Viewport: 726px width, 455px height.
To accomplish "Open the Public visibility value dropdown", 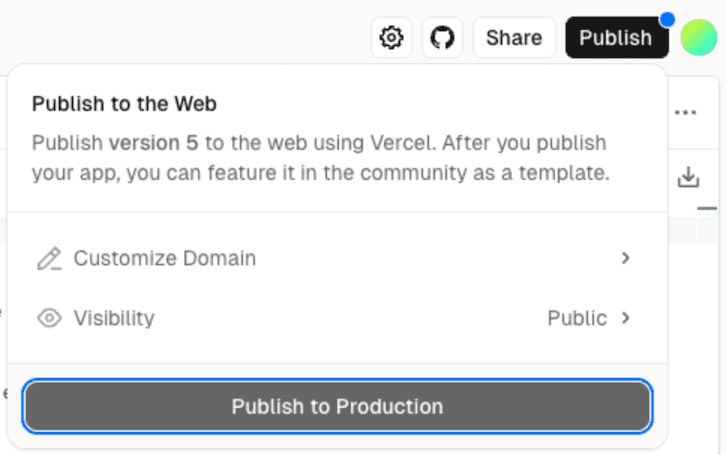I will pos(577,318).
